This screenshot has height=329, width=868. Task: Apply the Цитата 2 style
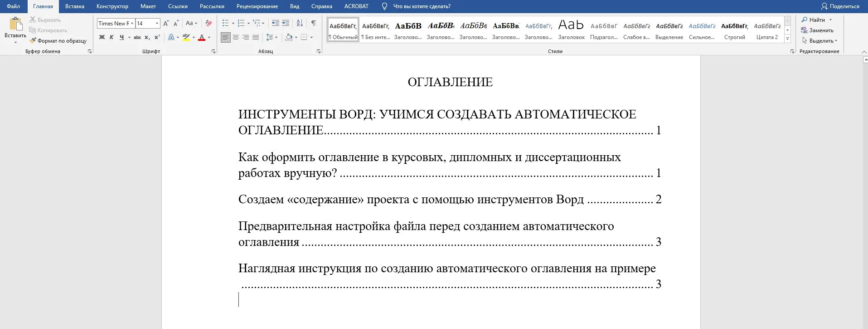pyautogui.click(x=767, y=30)
